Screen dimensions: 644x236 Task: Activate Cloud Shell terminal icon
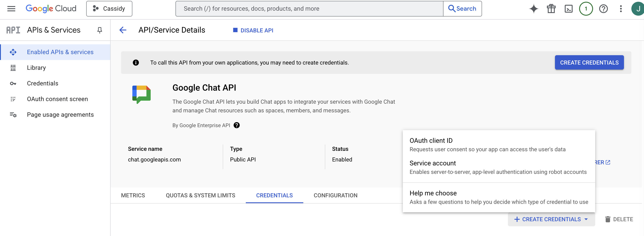tap(568, 8)
